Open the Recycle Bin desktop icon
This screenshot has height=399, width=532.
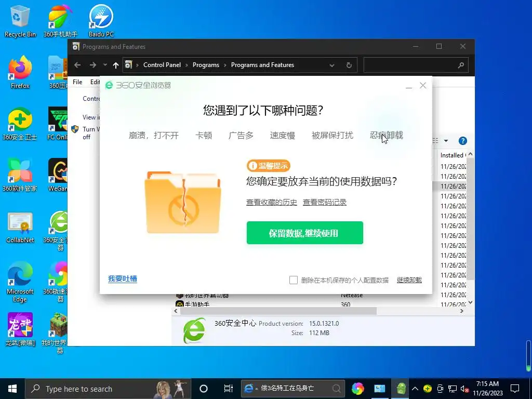[20, 21]
